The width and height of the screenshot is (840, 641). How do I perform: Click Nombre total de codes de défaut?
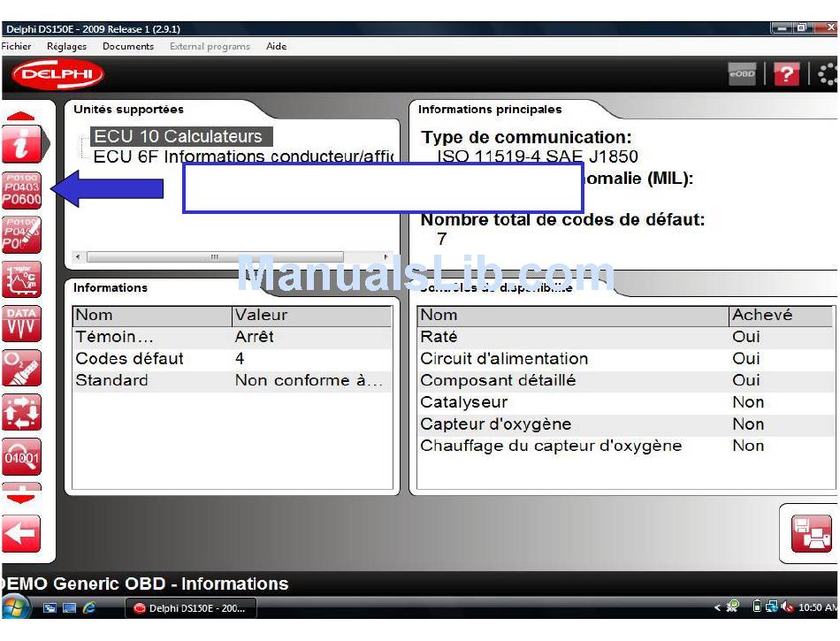pos(563,219)
